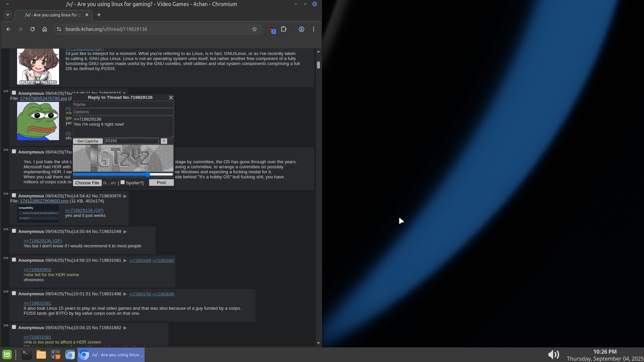The width and height of the screenshot is (644, 362).
Task: Expand the tab search dropdown chevron
Action: 7,15
